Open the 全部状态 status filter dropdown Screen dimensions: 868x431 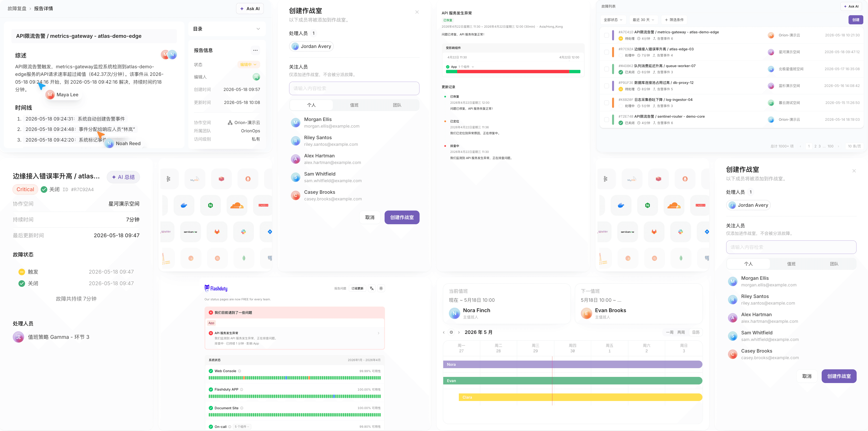(x=613, y=20)
